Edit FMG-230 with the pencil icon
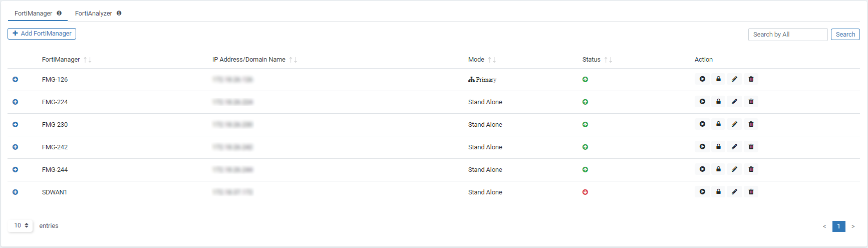 734,124
